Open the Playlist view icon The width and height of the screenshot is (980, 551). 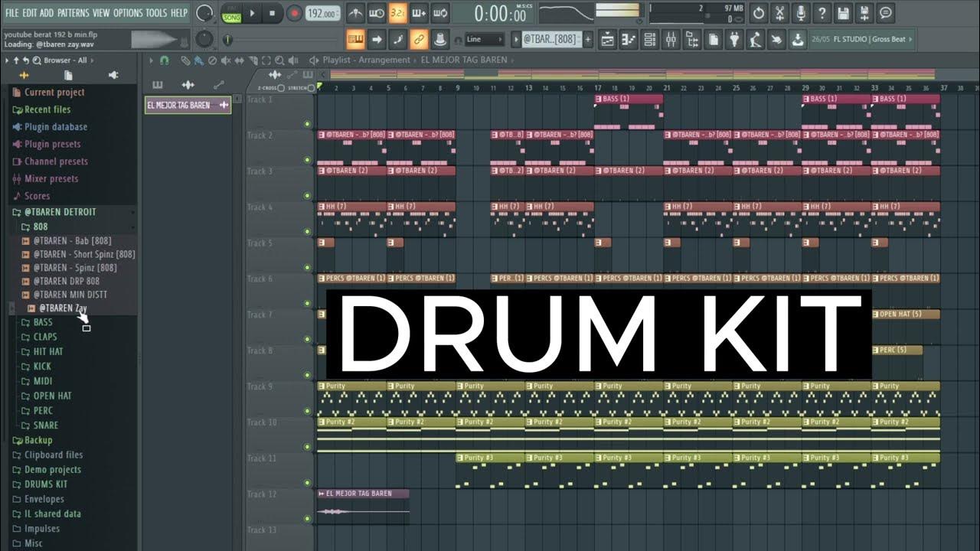pyautogui.click(x=608, y=39)
